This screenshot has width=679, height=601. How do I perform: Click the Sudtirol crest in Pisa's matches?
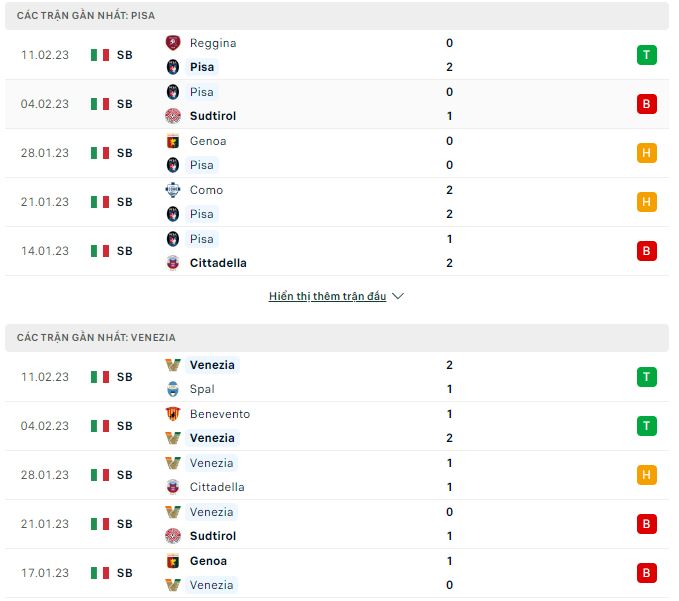click(x=173, y=116)
